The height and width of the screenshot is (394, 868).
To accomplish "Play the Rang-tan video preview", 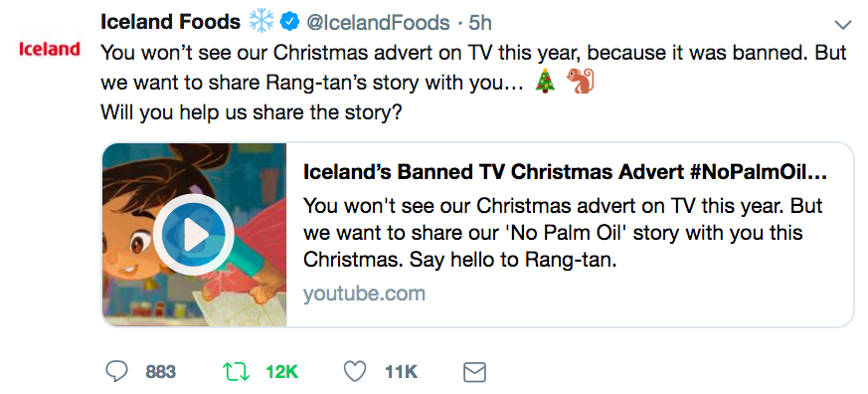I will pyautogui.click(x=194, y=235).
